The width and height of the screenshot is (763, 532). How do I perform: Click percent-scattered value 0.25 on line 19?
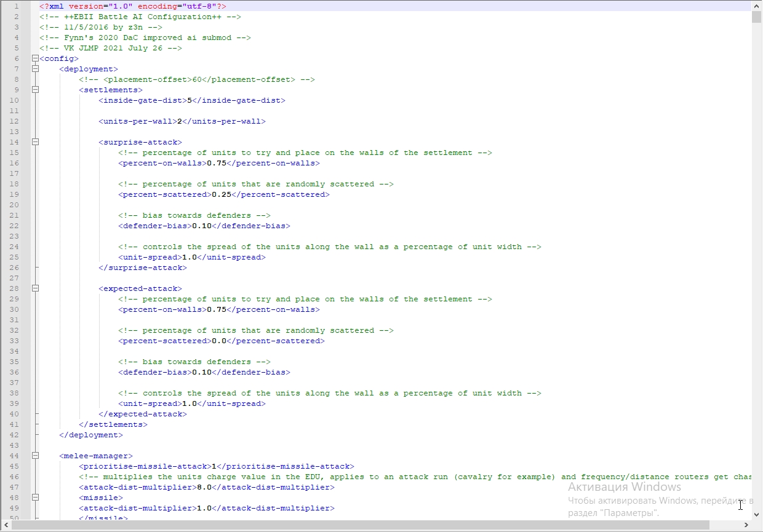[222, 194]
